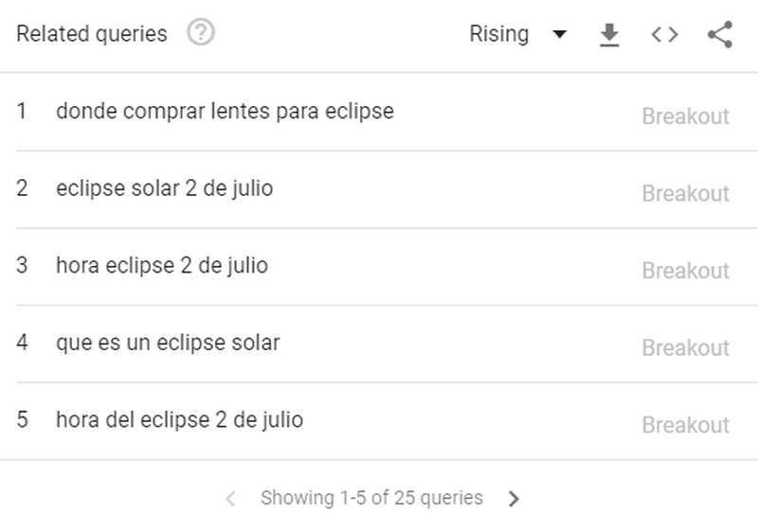The height and width of the screenshot is (532, 758).
Task: Click Breakout label for first query
Action: 685,116
